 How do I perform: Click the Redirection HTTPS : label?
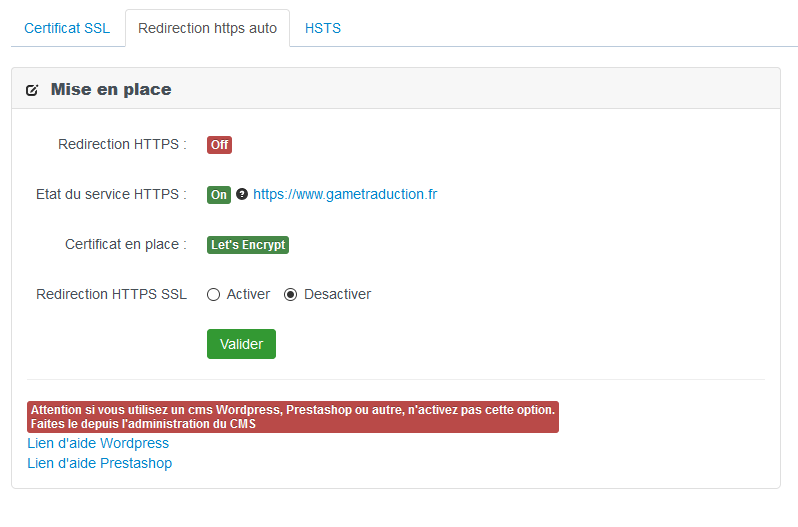tap(122, 144)
